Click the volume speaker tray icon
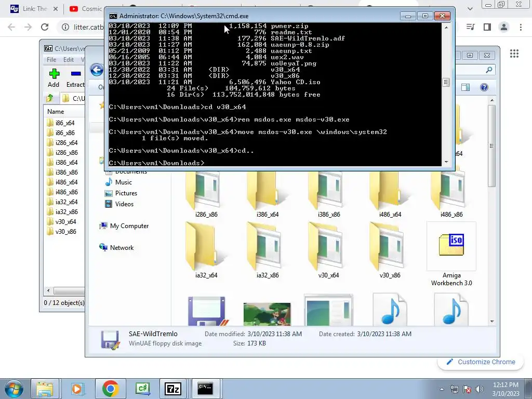 click(x=480, y=389)
